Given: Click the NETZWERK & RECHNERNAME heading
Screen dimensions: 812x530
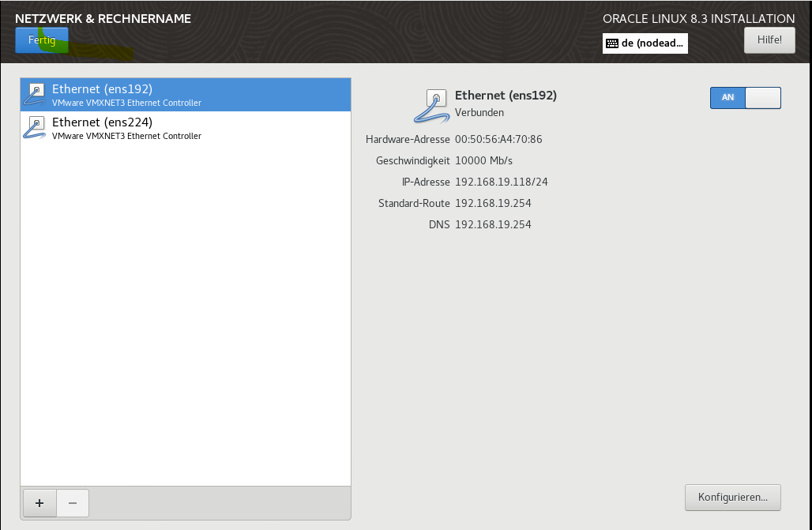Looking at the screenshot, I should (x=103, y=18).
